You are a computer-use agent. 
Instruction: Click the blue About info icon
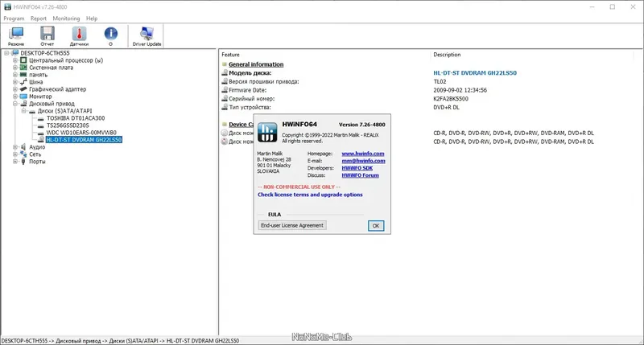point(111,34)
